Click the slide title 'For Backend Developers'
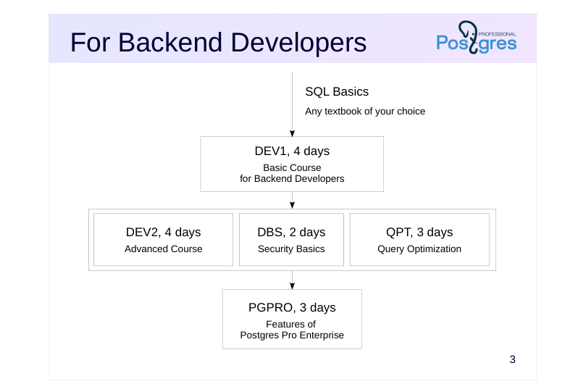 pos(218,43)
